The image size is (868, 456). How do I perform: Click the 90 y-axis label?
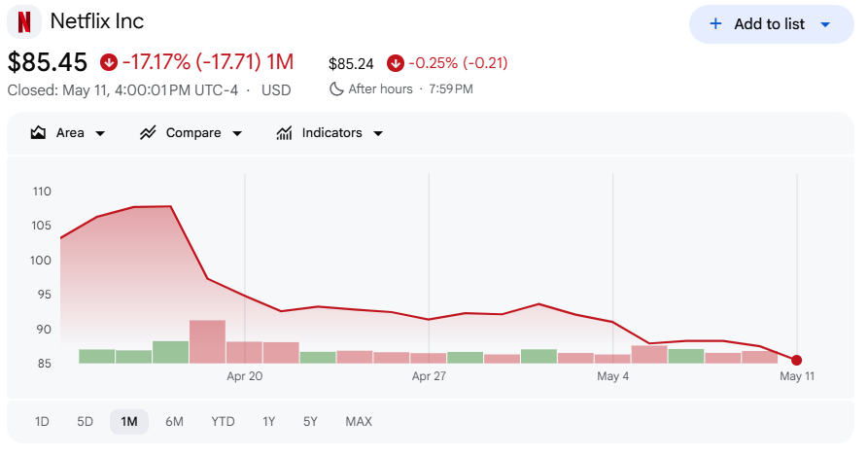click(43, 330)
